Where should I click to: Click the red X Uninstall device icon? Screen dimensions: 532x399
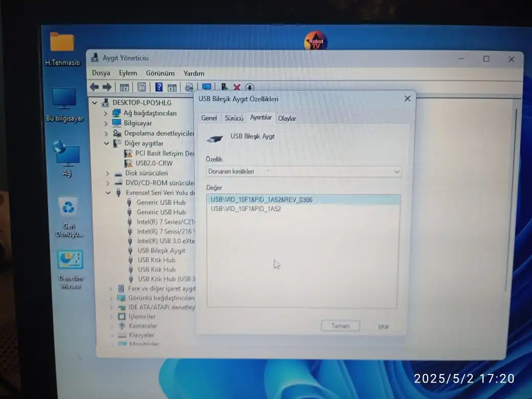[237, 87]
